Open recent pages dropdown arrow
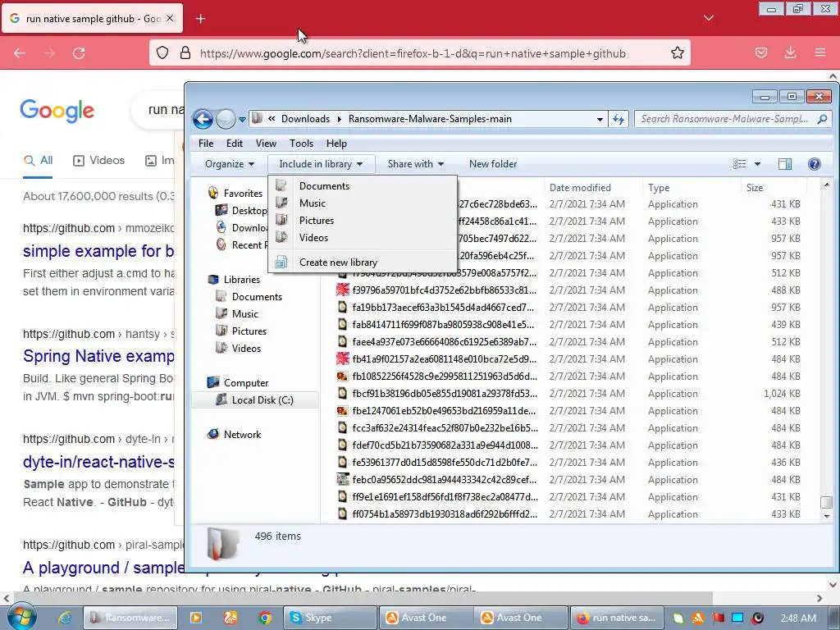This screenshot has width=840, height=630. click(x=242, y=119)
